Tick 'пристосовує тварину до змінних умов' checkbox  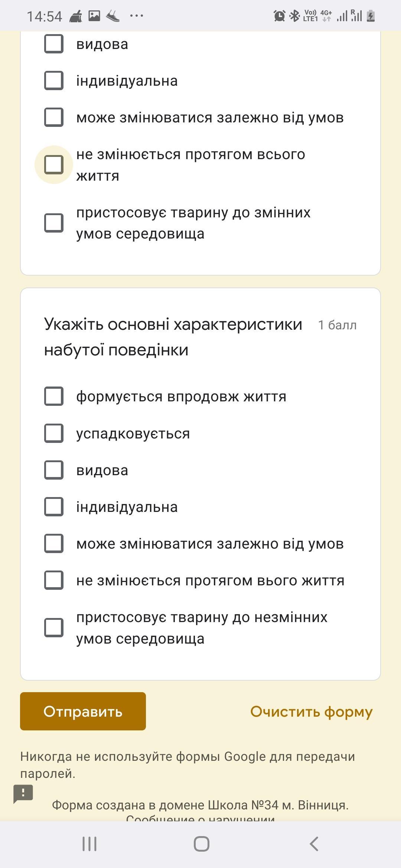click(54, 223)
